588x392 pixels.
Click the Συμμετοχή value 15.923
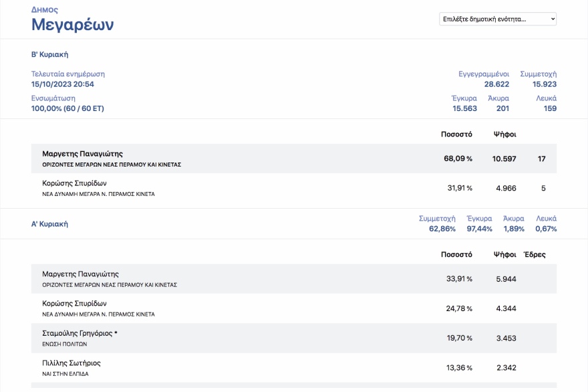coord(544,84)
